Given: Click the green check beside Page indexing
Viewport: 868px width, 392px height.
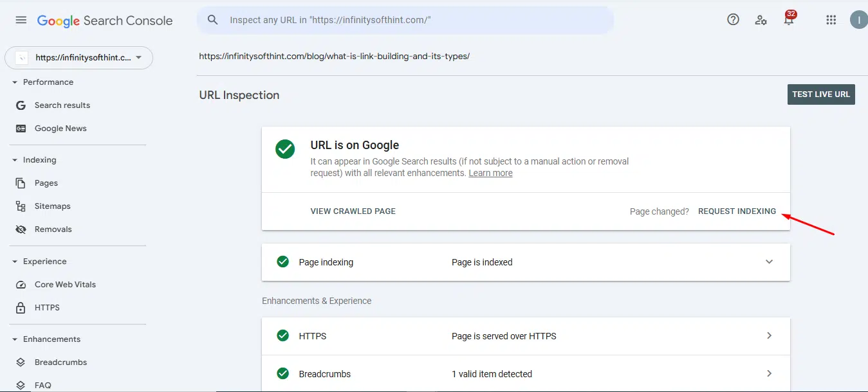Looking at the screenshot, I should 282,262.
